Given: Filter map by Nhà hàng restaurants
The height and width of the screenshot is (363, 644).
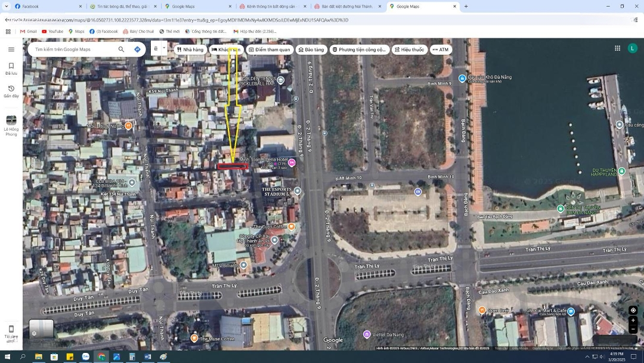Looking at the screenshot, I should [190, 50].
